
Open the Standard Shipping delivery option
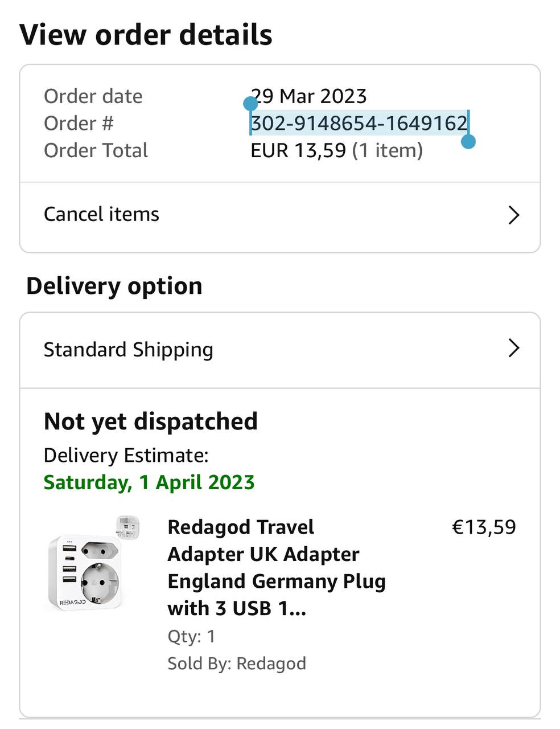[x=129, y=350]
